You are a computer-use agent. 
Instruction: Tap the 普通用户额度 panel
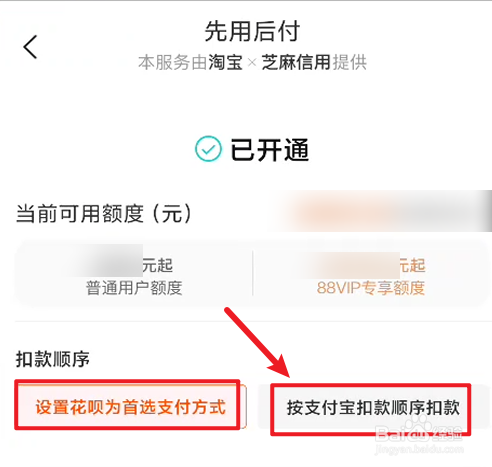tap(134, 274)
